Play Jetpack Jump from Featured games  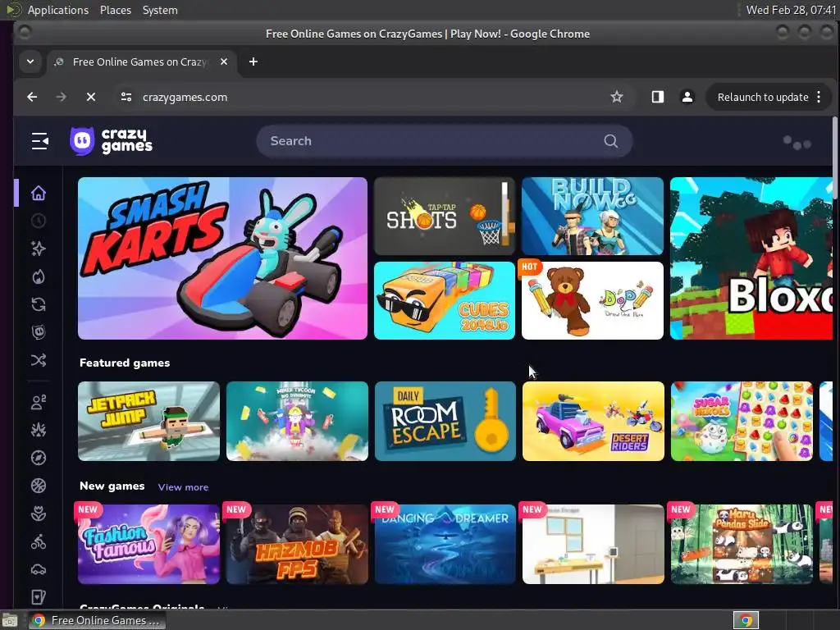(149, 421)
